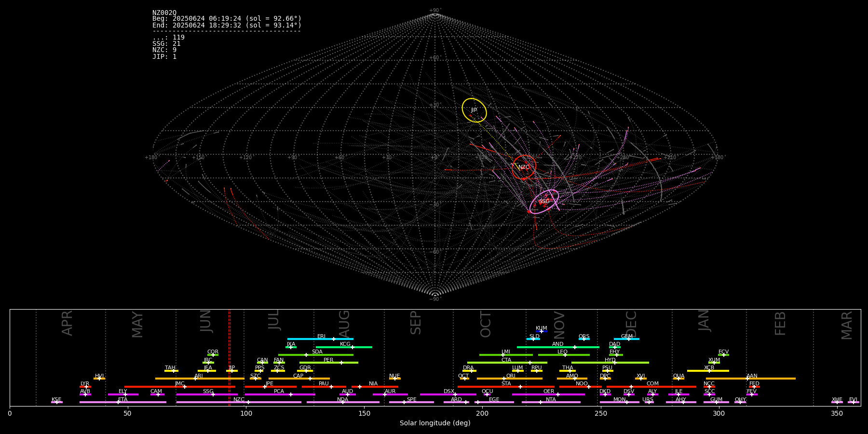This screenshot has height=434, width=868.
Task: Click the '...: 119' count line
Action: (x=168, y=38)
